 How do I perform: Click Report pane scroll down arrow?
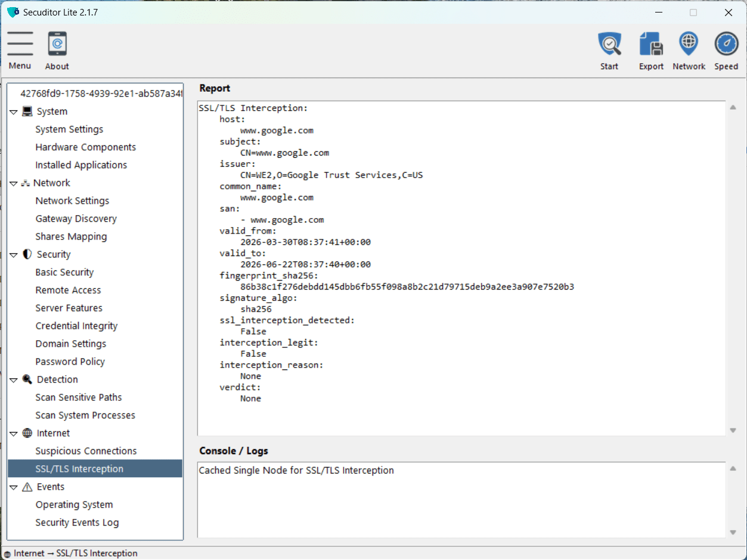point(733,430)
